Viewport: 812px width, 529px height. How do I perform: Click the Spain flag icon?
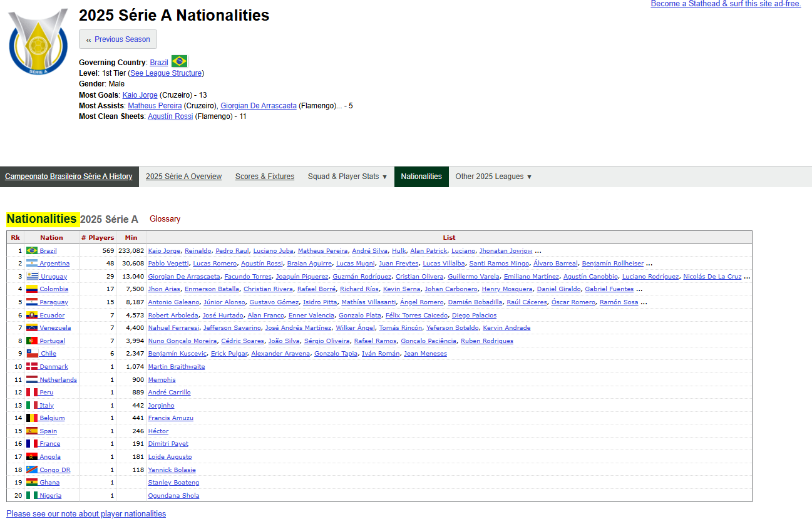click(x=32, y=431)
